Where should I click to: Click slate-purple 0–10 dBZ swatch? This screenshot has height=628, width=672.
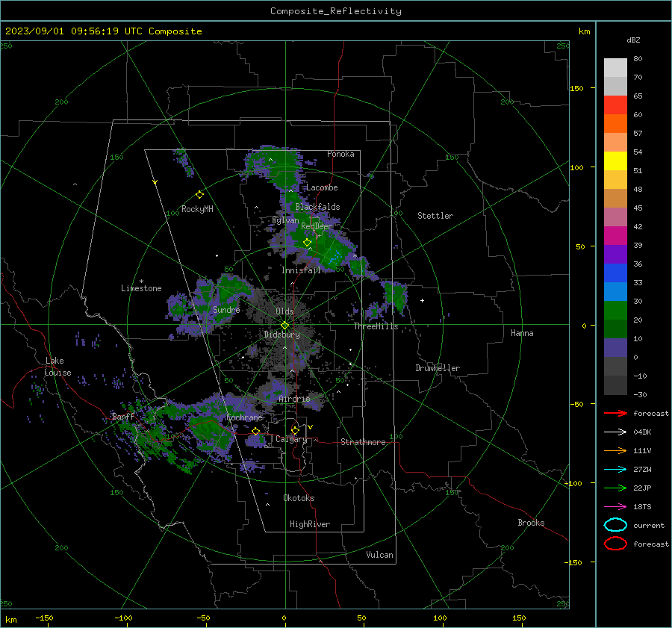pyautogui.click(x=615, y=348)
